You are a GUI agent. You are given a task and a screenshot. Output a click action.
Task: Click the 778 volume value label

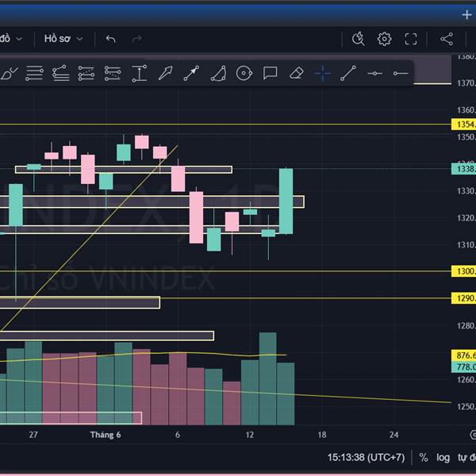[463, 367]
